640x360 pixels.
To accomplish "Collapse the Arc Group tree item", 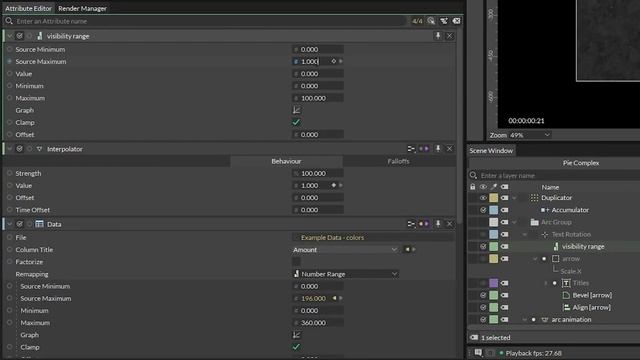I will click(514, 222).
